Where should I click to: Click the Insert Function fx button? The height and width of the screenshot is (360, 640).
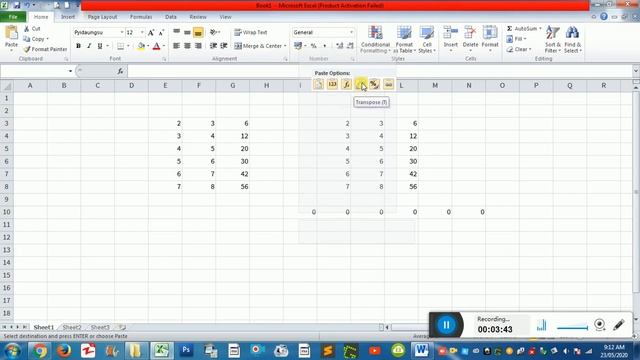[120, 71]
